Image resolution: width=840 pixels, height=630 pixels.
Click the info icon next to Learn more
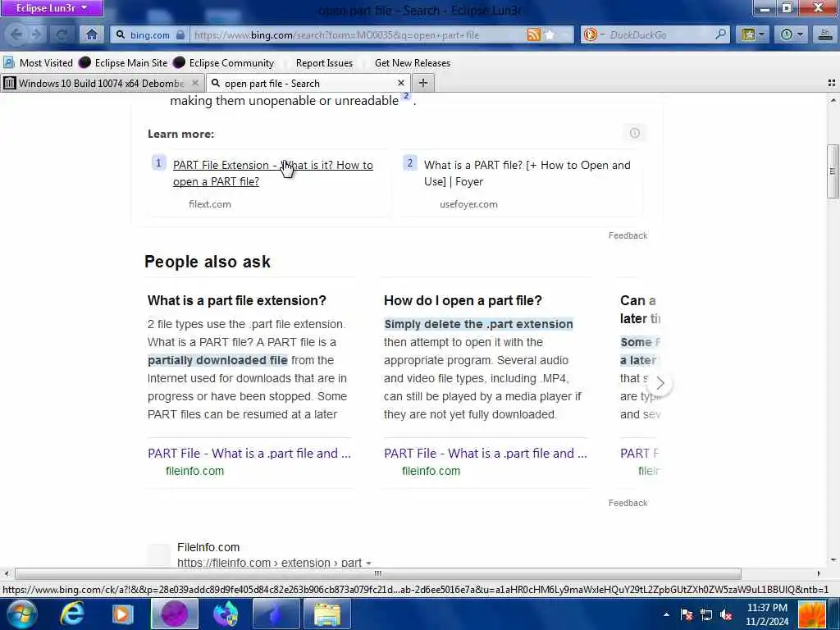tap(635, 133)
